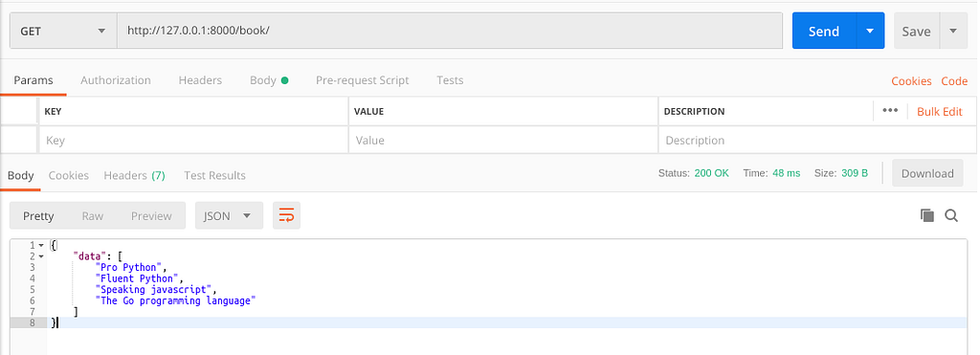Screen dimensions: 980x355
Task: Collapse the fold arrow on line 1
Action: click(40, 245)
